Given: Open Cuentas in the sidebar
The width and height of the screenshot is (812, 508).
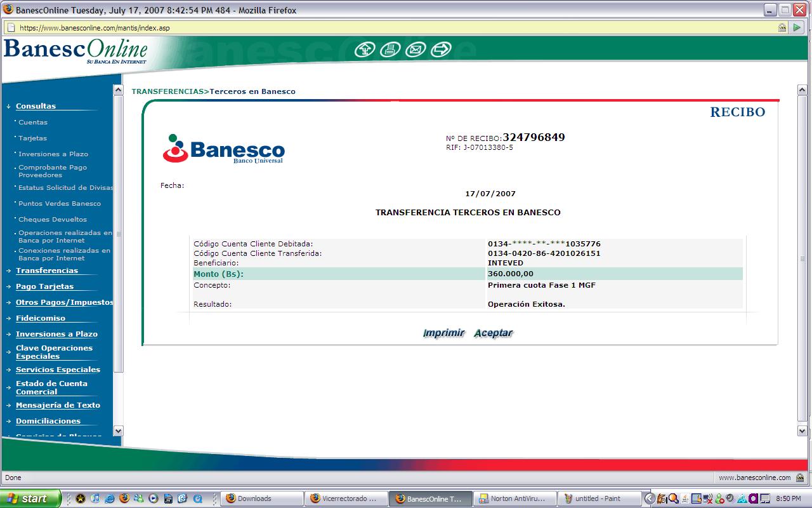Looking at the screenshot, I should pyautogui.click(x=33, y=122).
